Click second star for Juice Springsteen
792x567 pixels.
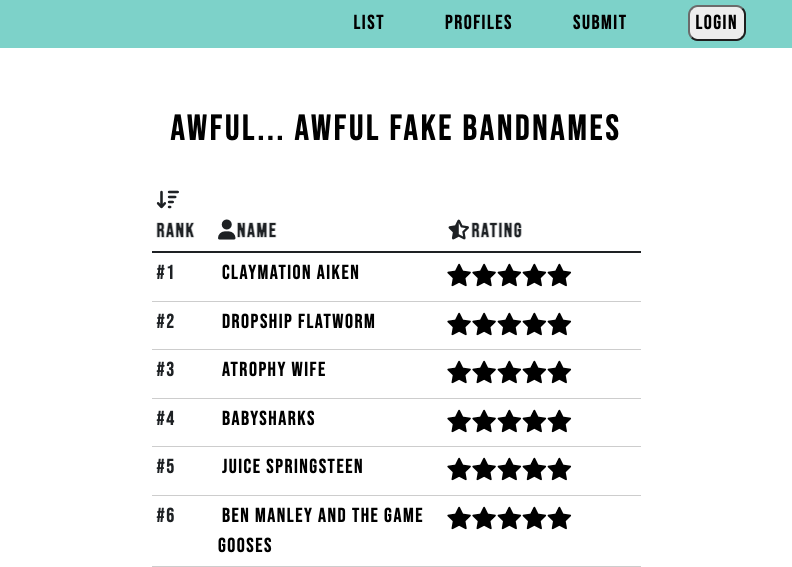[x=484, y=470]
